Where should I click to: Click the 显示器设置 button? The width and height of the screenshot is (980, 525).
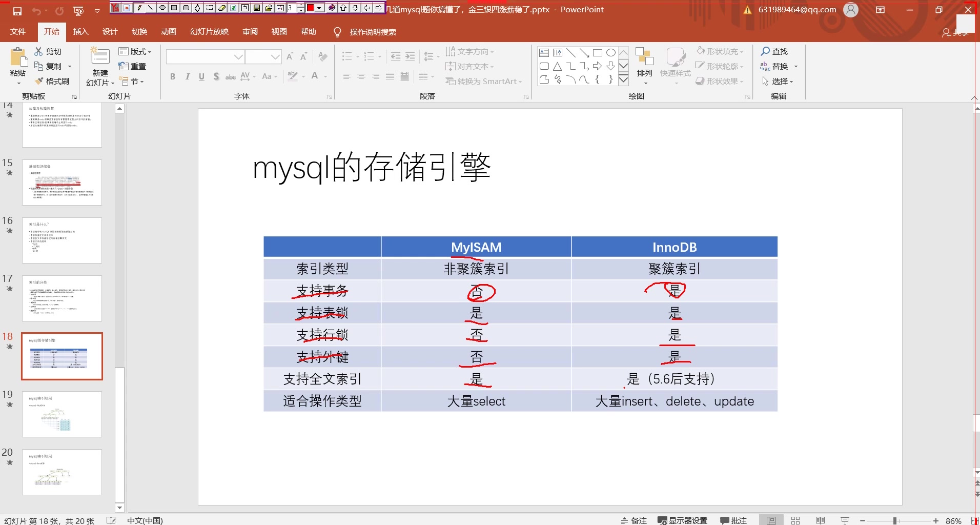(x=683, y=520)
